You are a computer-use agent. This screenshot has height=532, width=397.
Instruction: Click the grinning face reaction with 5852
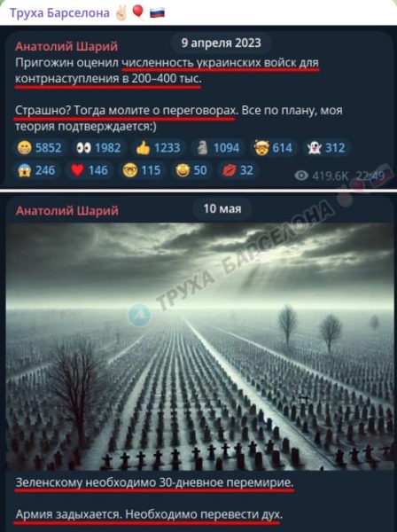point(39,148)
